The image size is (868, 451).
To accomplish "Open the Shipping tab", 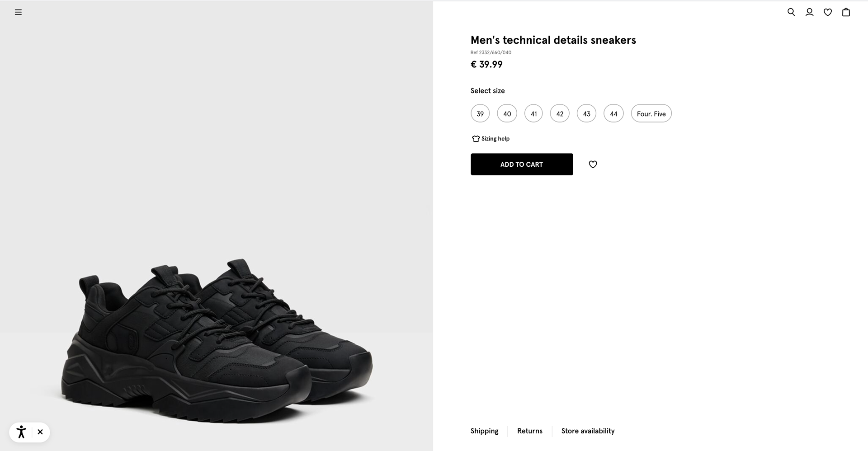I will click(484, 431).
